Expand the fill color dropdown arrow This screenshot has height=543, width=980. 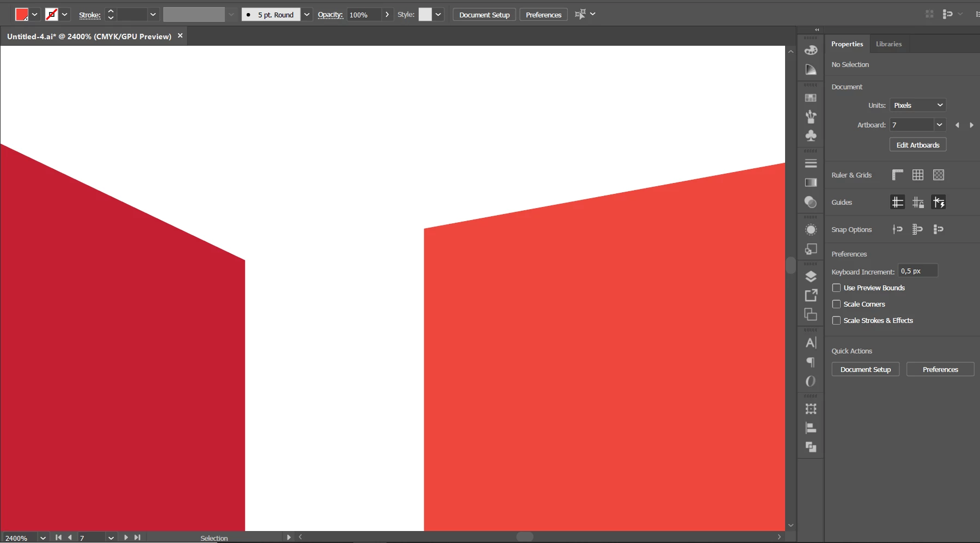(x=35, y=15)
